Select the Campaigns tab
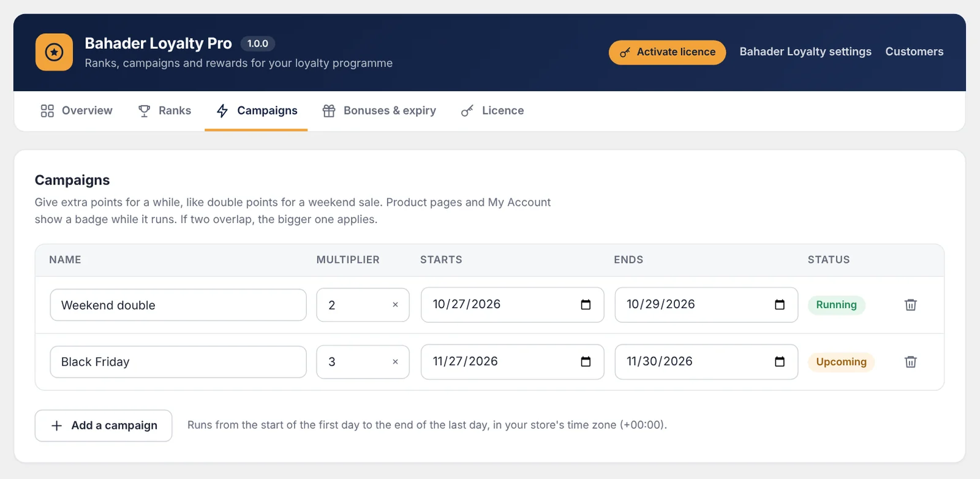Screen dimensions: 980x479 257,111
